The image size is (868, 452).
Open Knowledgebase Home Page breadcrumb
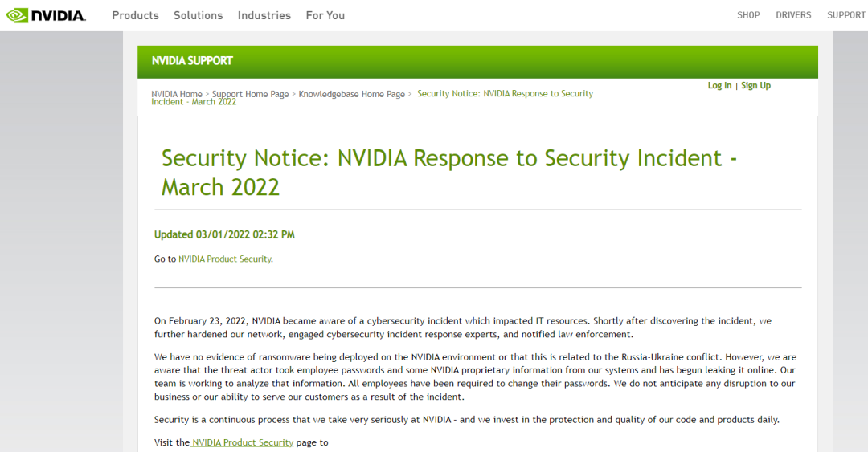pyautogui.click(x=351, y=94)
